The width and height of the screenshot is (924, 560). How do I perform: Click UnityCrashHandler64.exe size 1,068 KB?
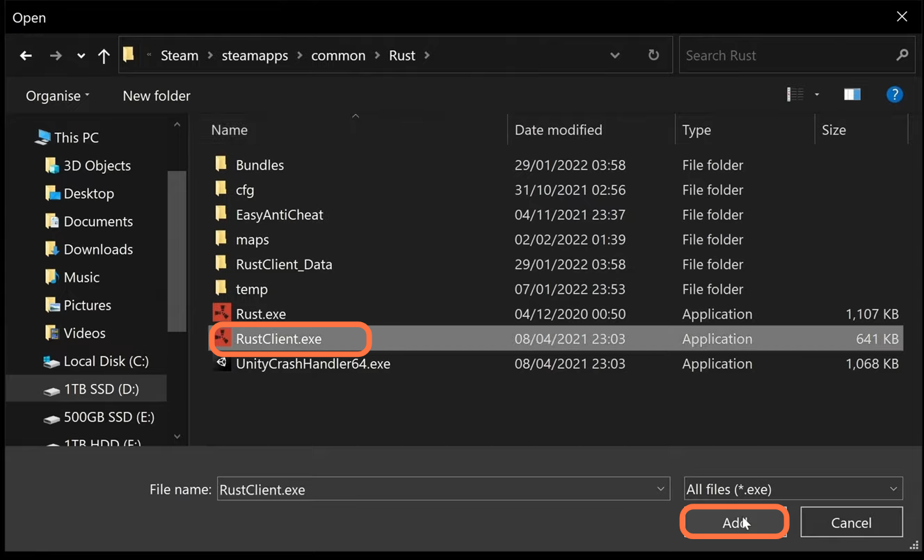pos(873,364)
